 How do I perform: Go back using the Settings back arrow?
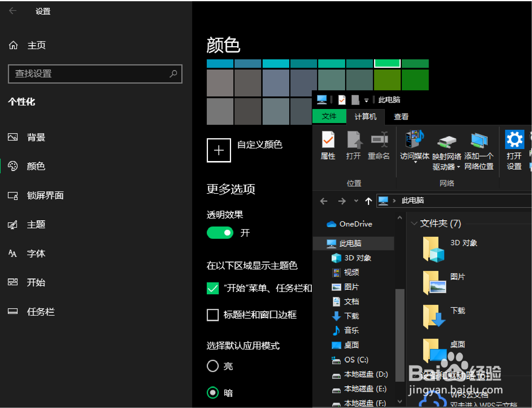[12, 11]
